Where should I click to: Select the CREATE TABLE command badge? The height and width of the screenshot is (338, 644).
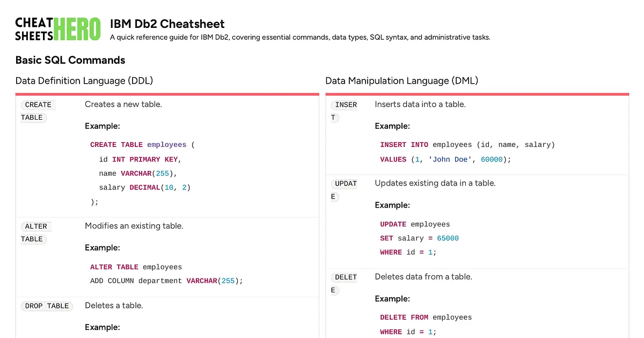[38, 111]
